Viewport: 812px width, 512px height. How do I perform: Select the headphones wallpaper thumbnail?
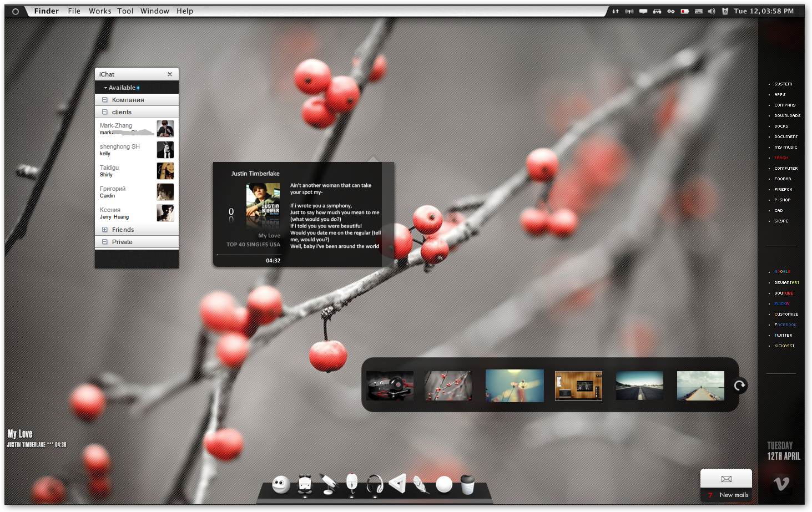click(390, 386)
